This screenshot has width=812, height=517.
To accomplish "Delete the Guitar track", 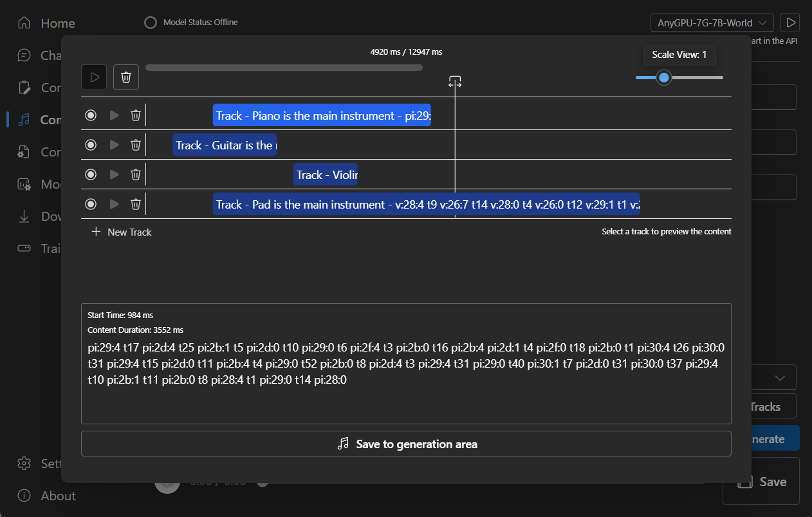I will tap(136, 145).
